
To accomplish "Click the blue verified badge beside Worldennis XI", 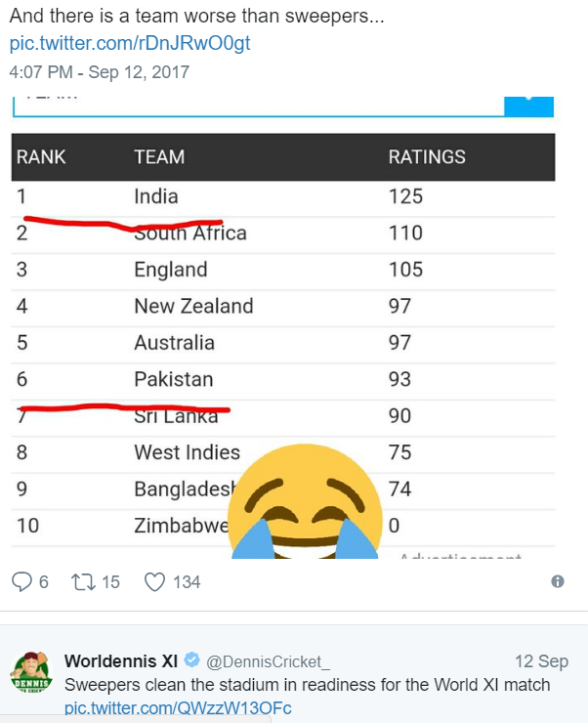I will click(190, 660).
